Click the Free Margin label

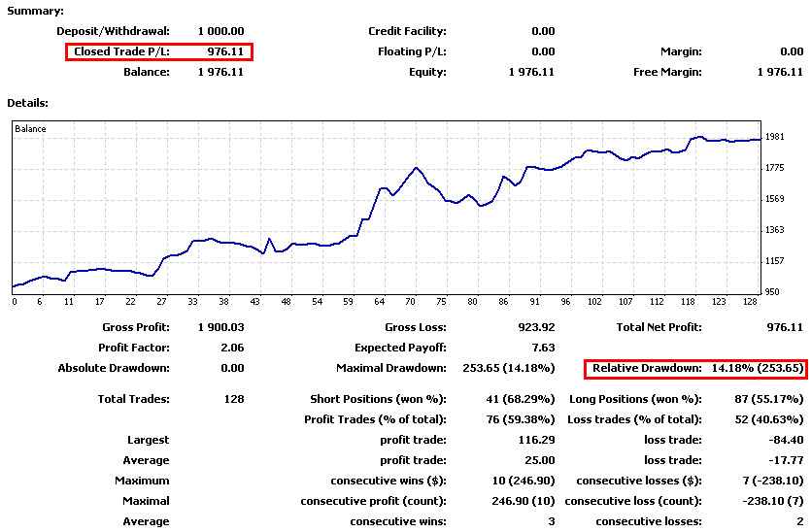[x=666, y=72]
